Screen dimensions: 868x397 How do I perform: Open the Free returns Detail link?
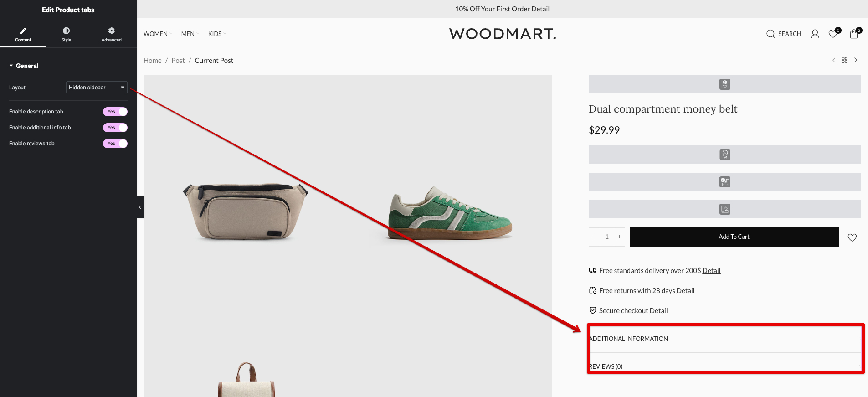(x=685, y=291)
